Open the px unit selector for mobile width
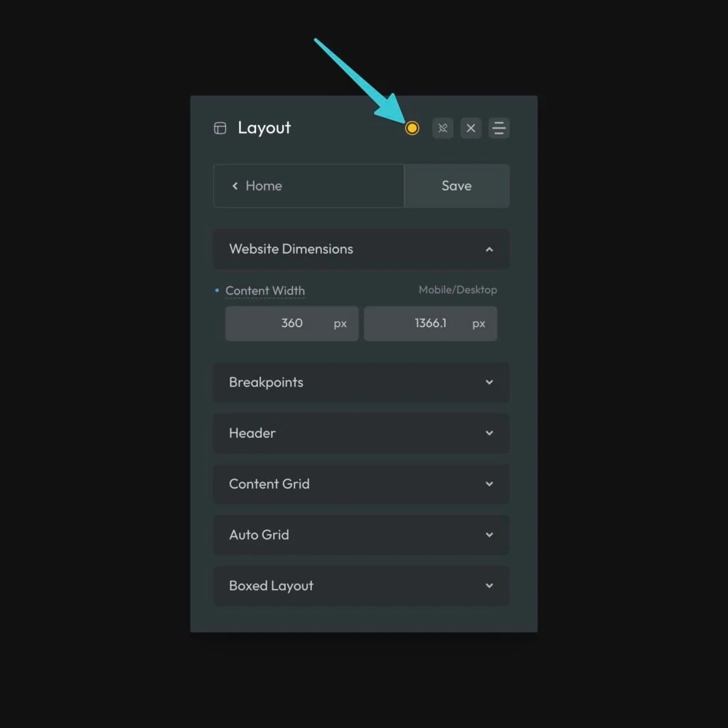Viewport: 728px width, 728px height. pyautogui.click(x=341, y=323)
